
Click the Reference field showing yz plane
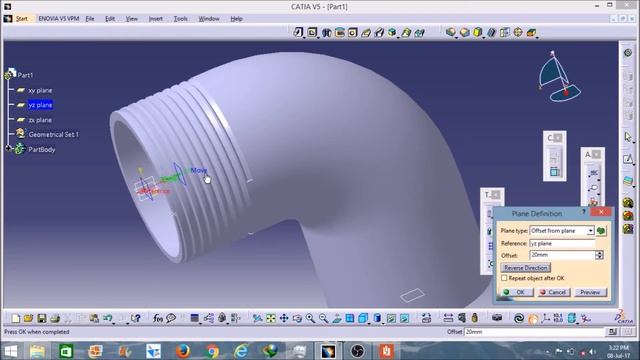point(562,243)
